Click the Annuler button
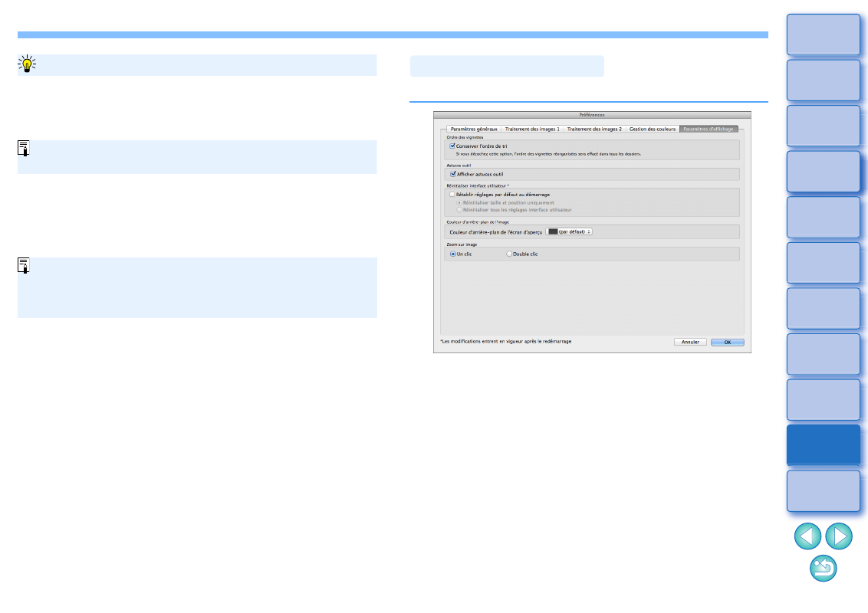This screenshot has height=613, width=868. click(x=690, y=342)
